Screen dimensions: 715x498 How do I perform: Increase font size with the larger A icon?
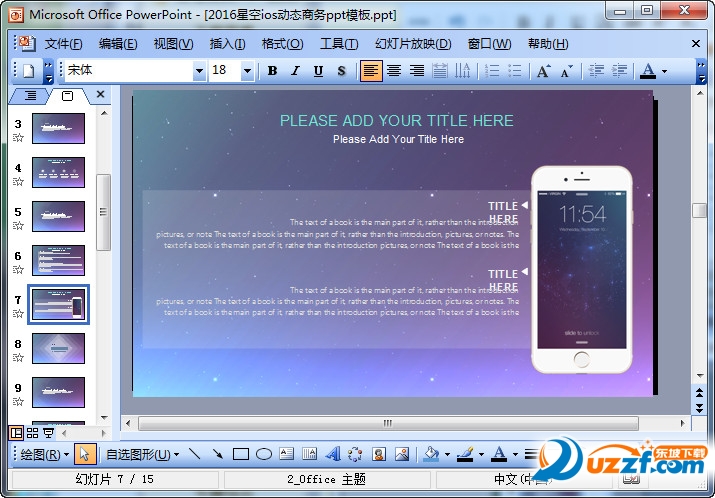point(543,71)
